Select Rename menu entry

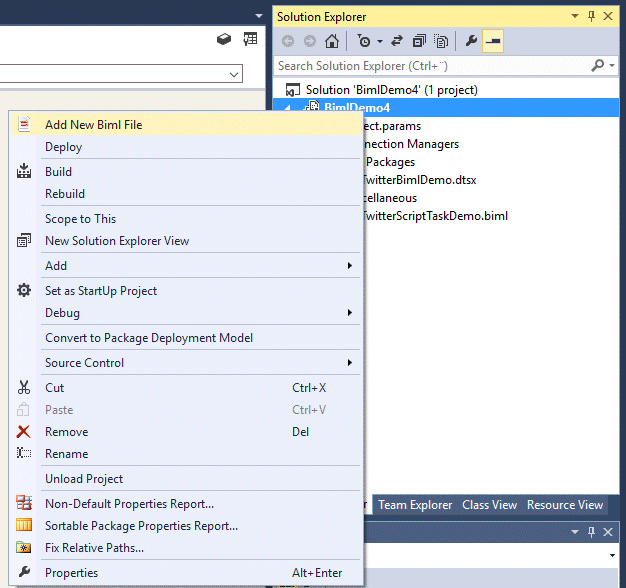pyautogui.click(x=186, y=453)
